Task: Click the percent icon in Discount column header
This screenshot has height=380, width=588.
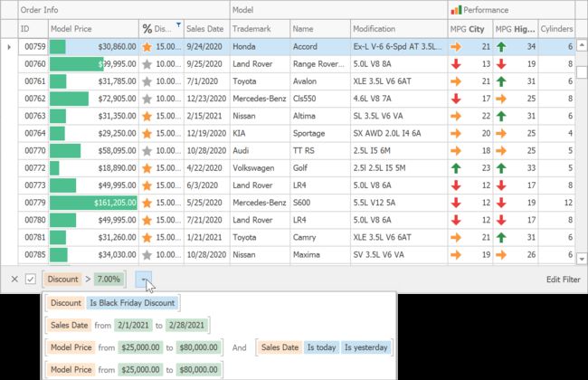Action: (x=147, y=29)
